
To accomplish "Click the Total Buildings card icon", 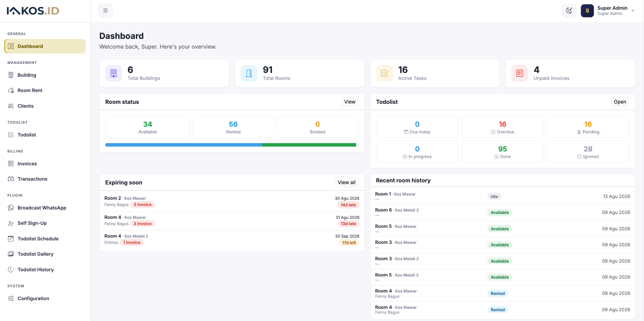I will pos(114,73).
